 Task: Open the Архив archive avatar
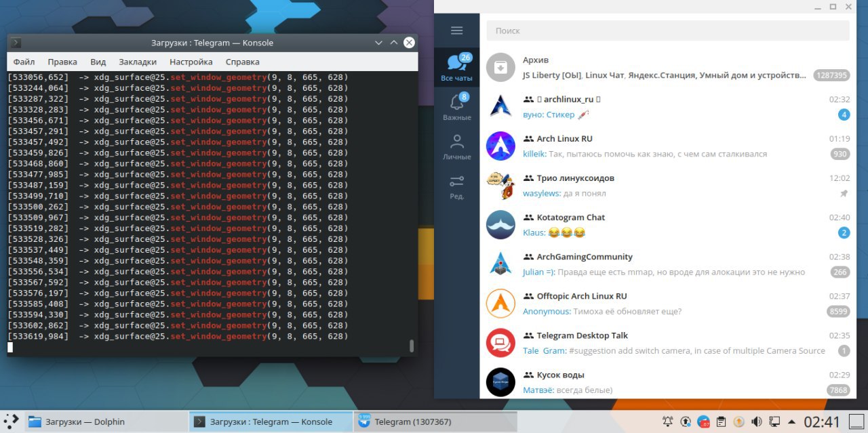point(500,67)
